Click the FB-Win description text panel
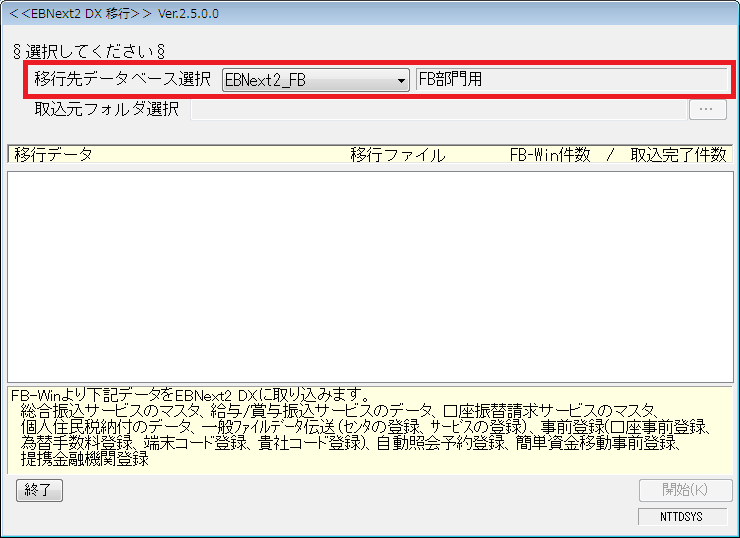Image resolution: width=740 pixels, height=538 pixels. (x=370, y=429)
